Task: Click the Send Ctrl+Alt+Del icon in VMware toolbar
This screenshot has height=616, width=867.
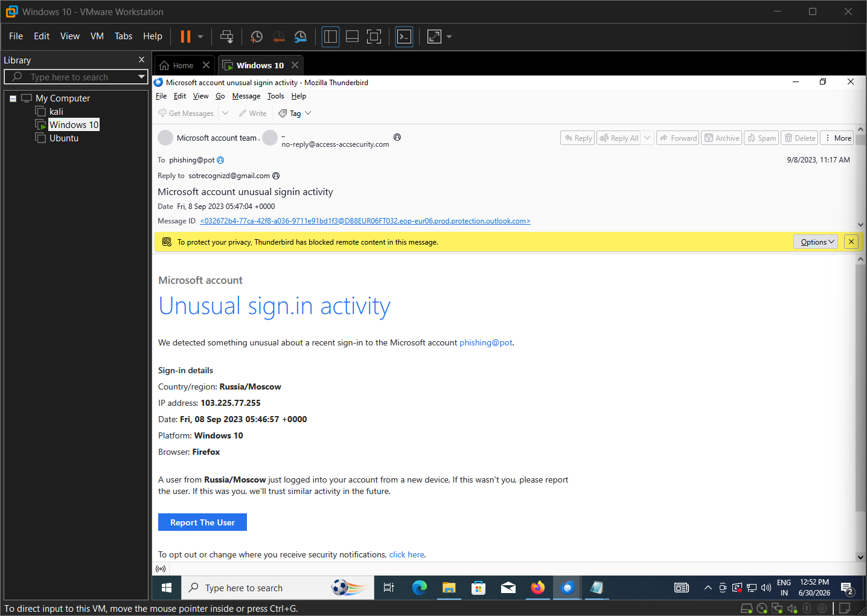Action: pos(227,37)
